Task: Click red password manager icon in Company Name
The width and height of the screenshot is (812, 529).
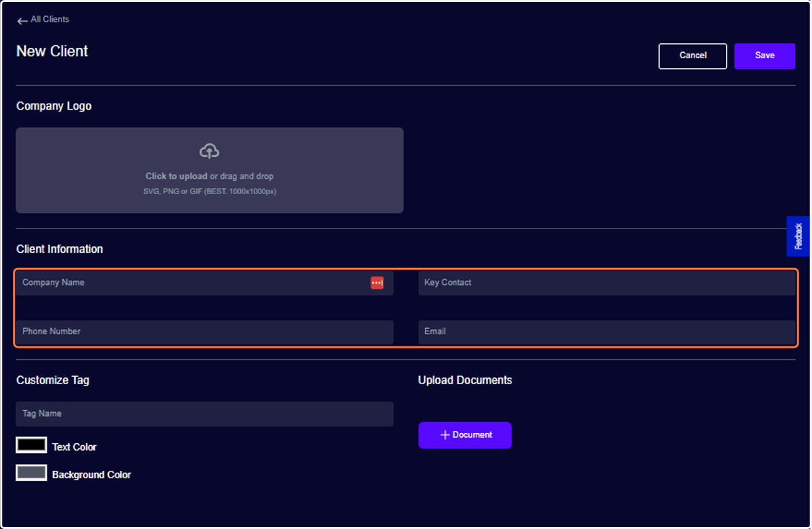Action: (377, 283)
